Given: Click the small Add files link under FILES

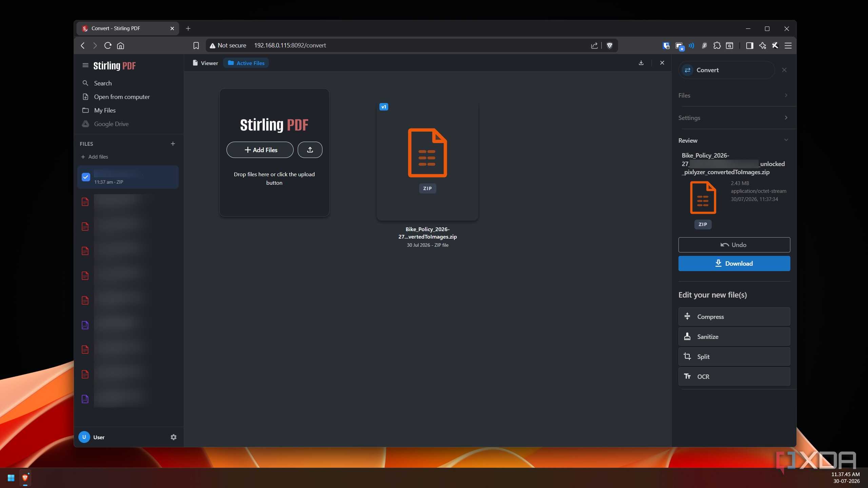Looking at the screenshot, I should (x=95, y=157).
